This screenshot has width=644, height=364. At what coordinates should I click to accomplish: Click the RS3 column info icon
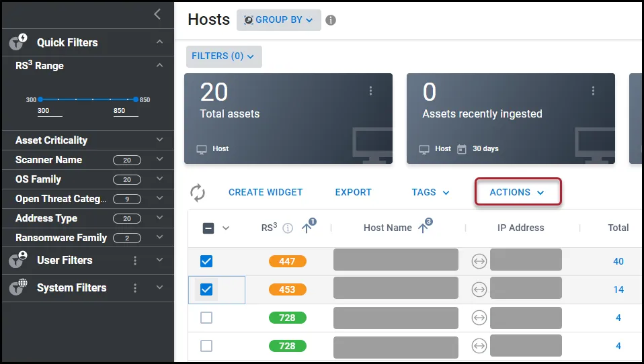click(288, 228)
